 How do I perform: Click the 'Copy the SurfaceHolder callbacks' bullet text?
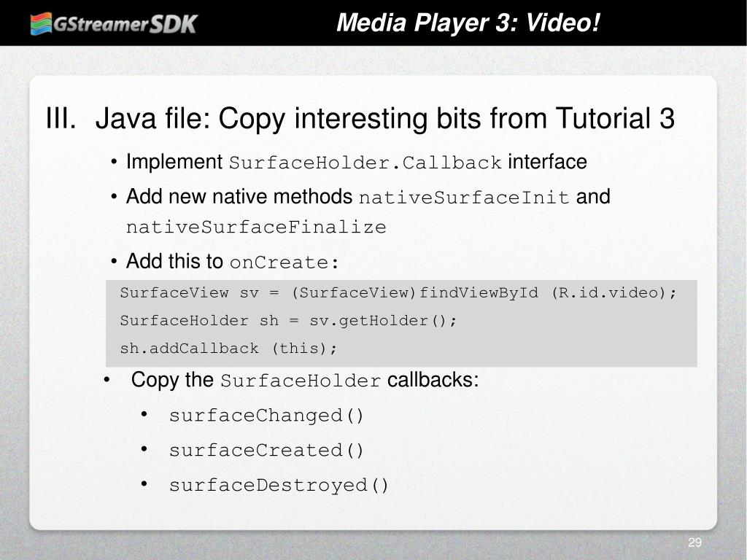(x=304, y=380)
